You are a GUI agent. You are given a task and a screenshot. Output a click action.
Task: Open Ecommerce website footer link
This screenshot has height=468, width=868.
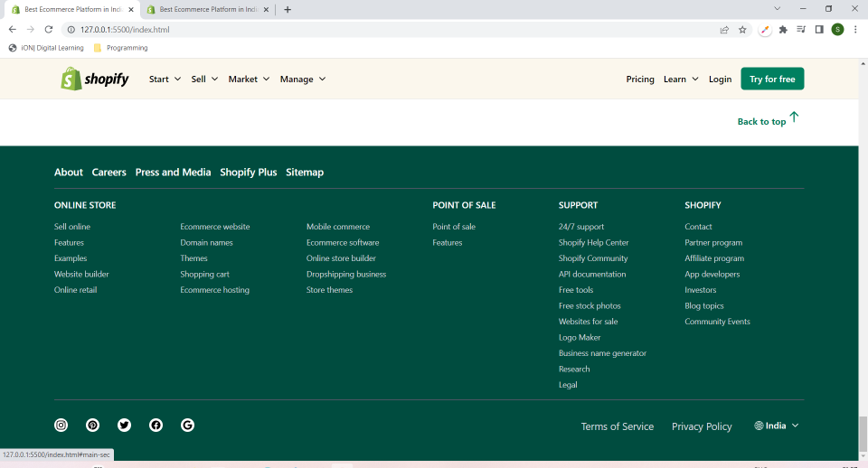(x=215, y=227)
